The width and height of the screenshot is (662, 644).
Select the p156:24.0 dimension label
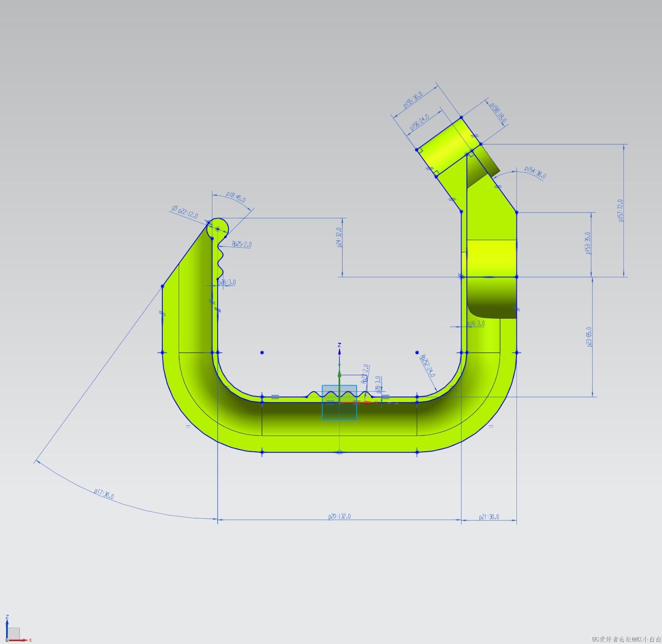click(x=420, y=122)
